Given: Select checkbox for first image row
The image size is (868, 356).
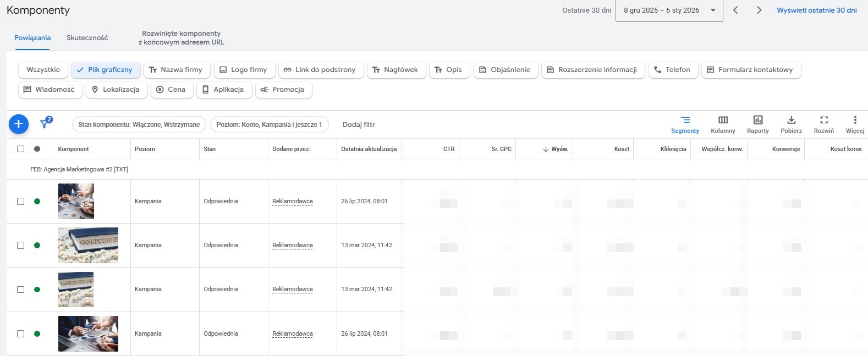Looking at the screenshot, I should pos(21,201).
